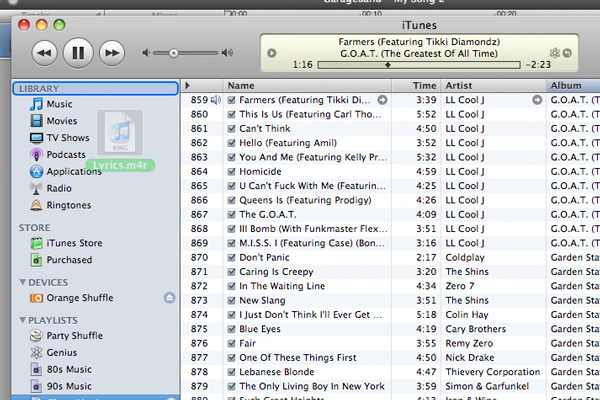Select track In The Waiting Line
Screen dimensions: 600x400
click(x=282, y=286)
